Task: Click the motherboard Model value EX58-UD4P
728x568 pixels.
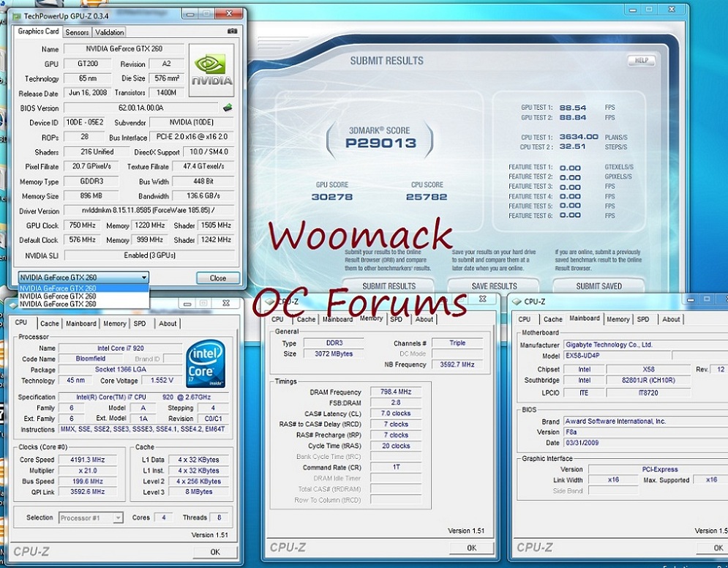Action: click(x=618, y=356)
